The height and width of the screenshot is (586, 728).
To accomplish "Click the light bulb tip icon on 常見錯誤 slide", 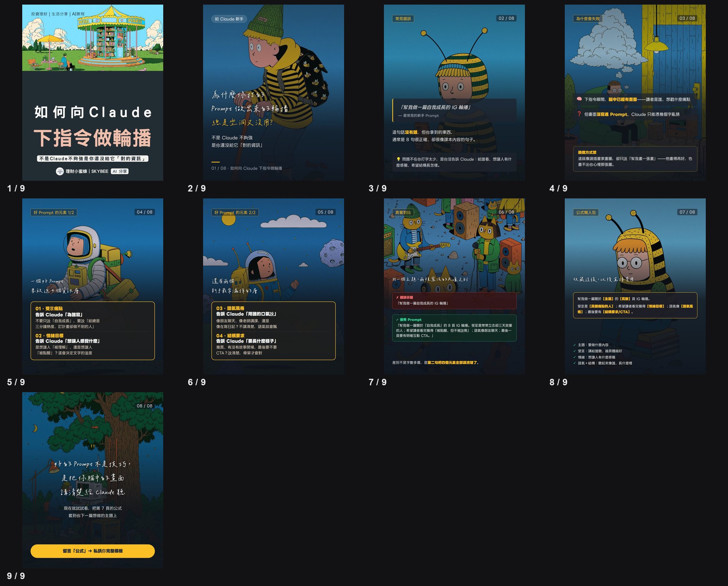I will tap(398, 159).
